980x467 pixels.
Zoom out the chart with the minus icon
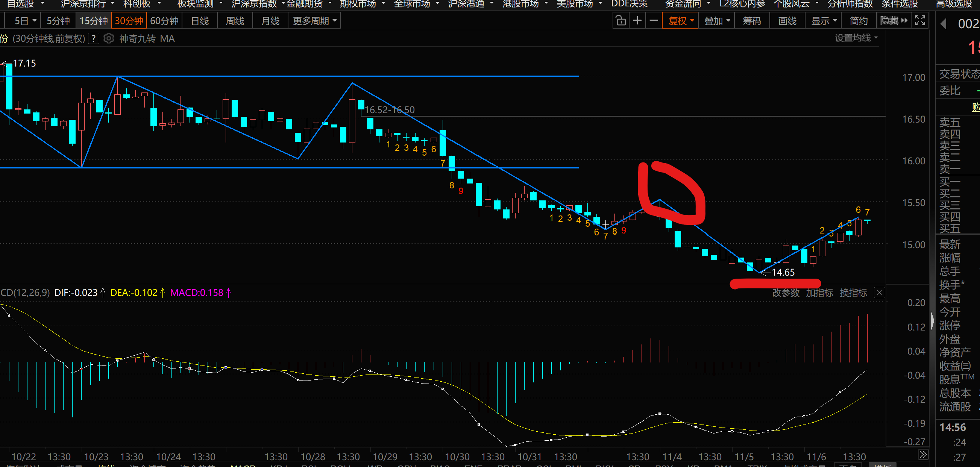pyautogui.click(x=654, y=21)
